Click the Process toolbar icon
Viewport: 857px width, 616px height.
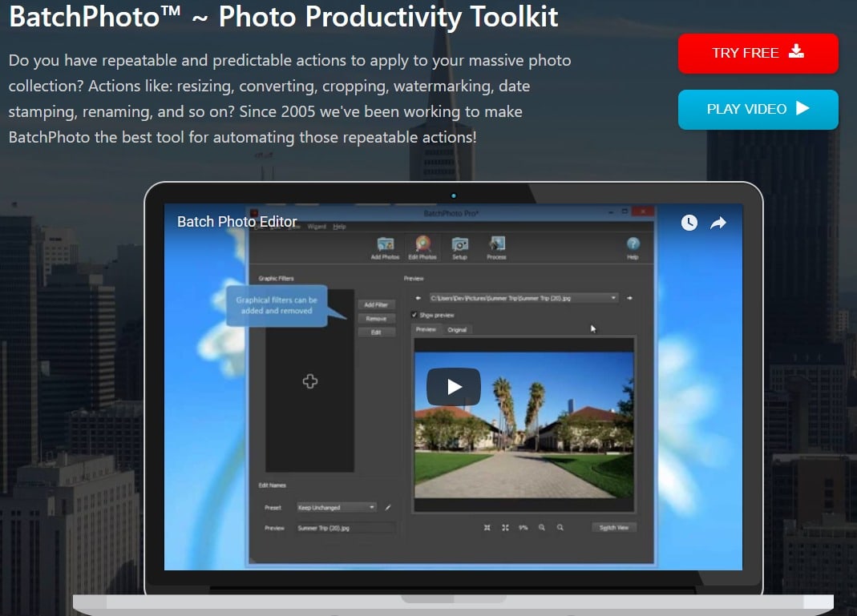(x=497, y=248)
